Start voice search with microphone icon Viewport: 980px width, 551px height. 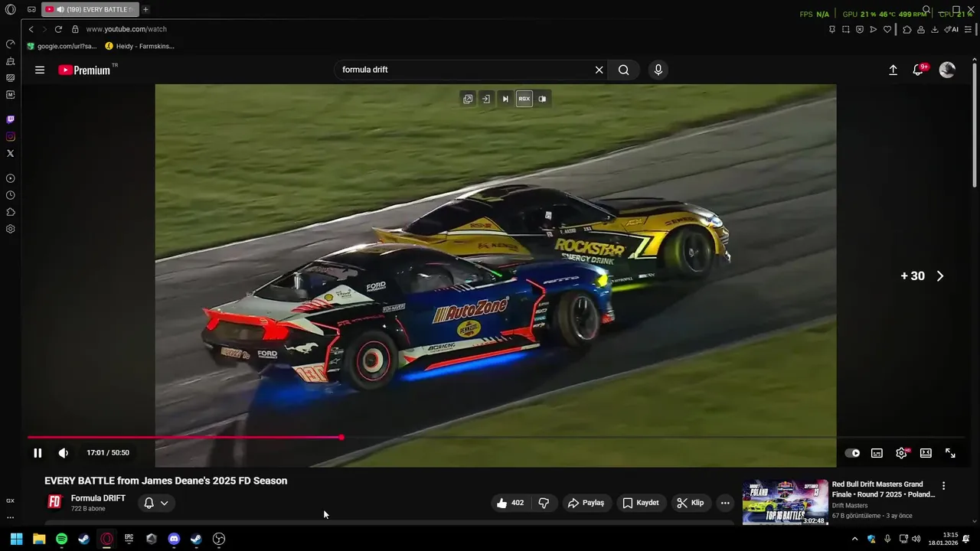pyautogui.click(x=658, y=70)
